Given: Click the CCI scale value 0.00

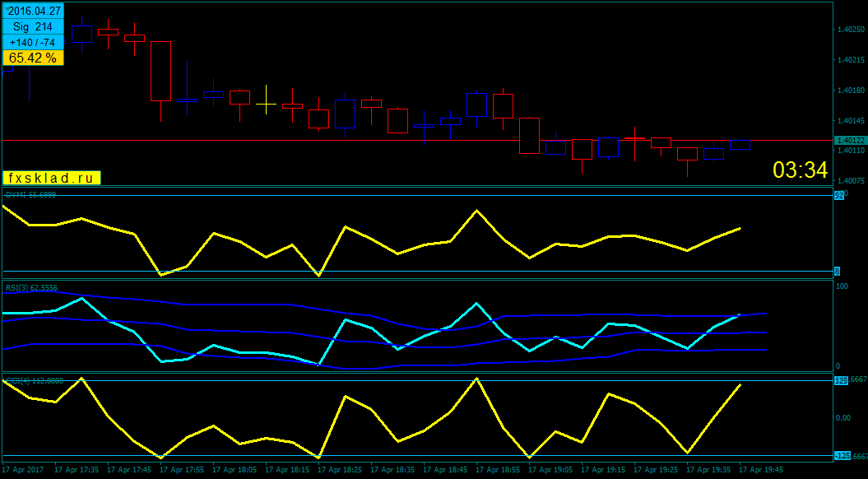Looking at the screenshot, I should click(x=843, y=417).
